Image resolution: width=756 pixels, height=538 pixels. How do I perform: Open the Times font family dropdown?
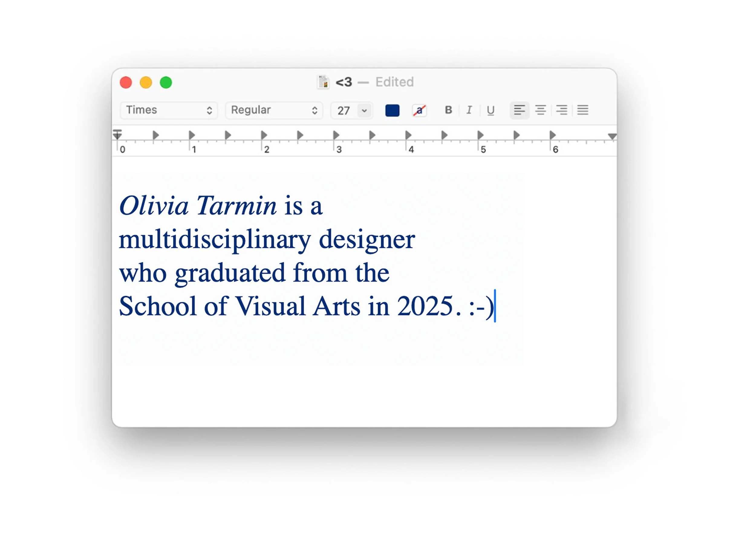(168, 110)
